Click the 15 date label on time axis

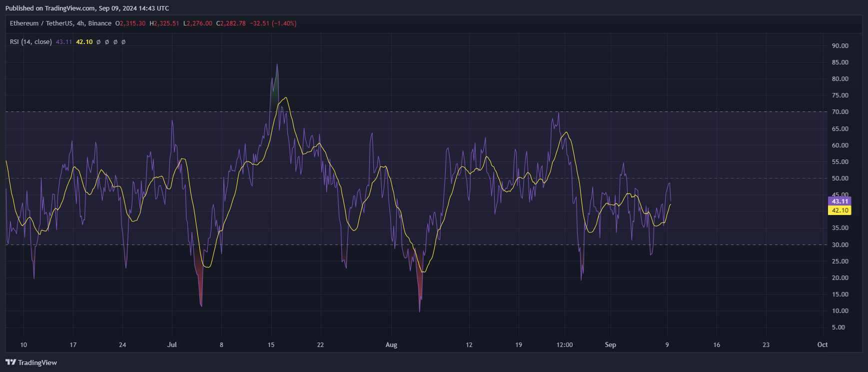click(x=271, y=345)
